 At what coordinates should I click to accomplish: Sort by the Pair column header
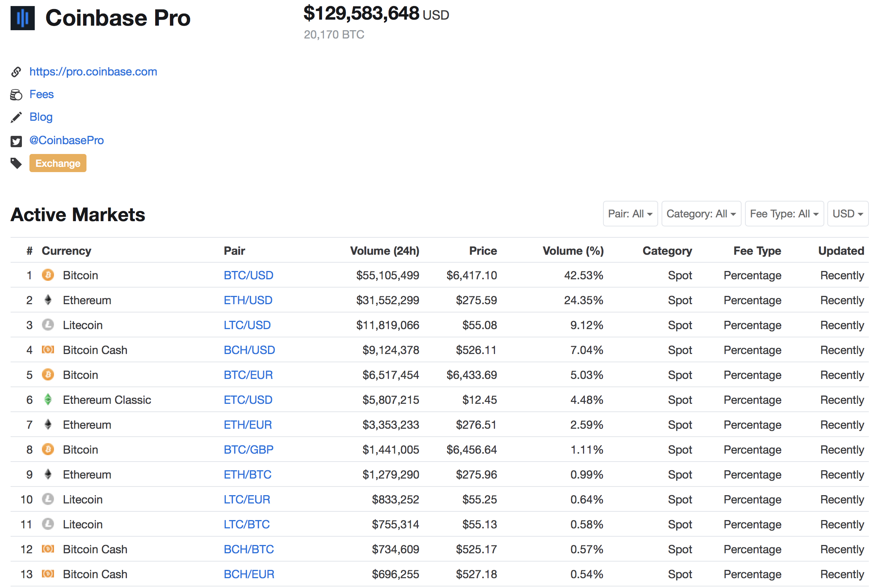234,251
